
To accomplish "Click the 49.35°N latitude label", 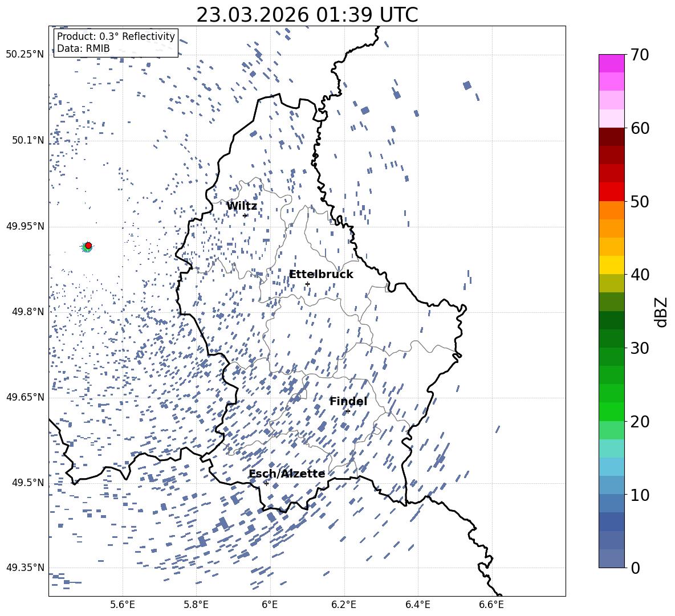I will click(x=25, y=568).
